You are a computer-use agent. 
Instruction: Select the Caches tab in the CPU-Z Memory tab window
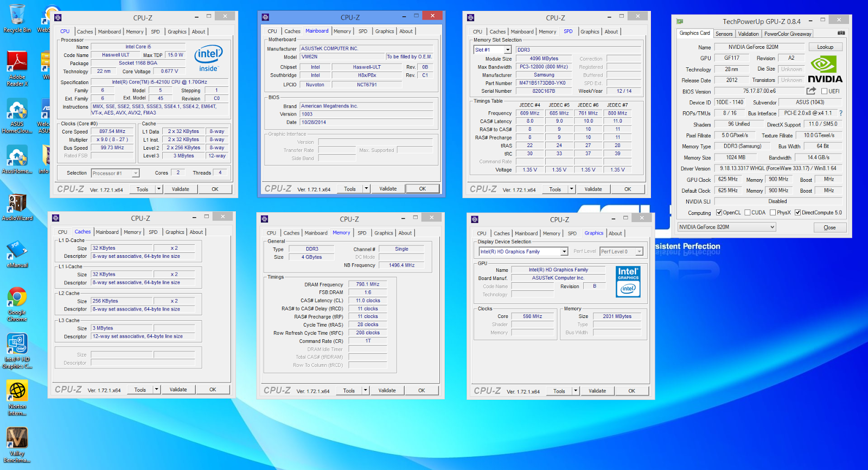pos(291,233)
